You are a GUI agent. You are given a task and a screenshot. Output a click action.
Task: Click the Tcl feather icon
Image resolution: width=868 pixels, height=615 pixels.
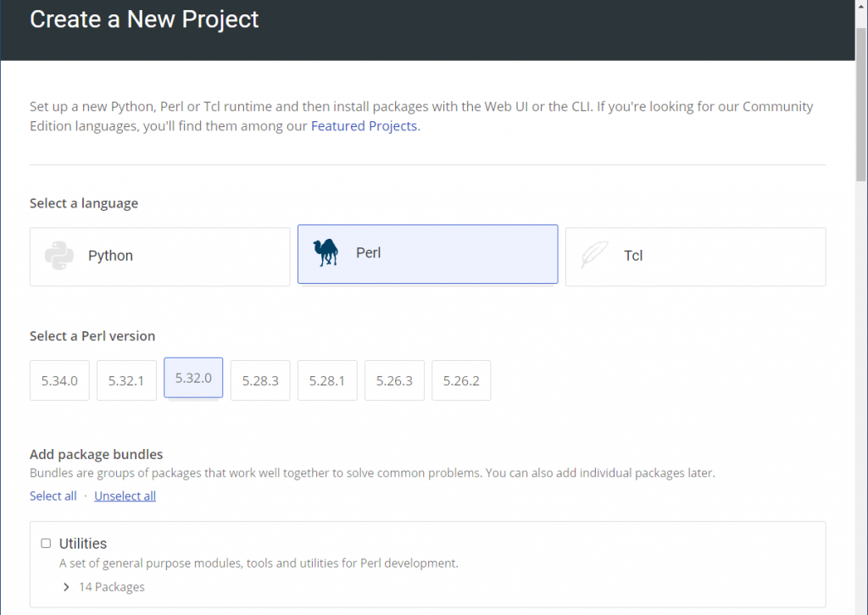594,256
